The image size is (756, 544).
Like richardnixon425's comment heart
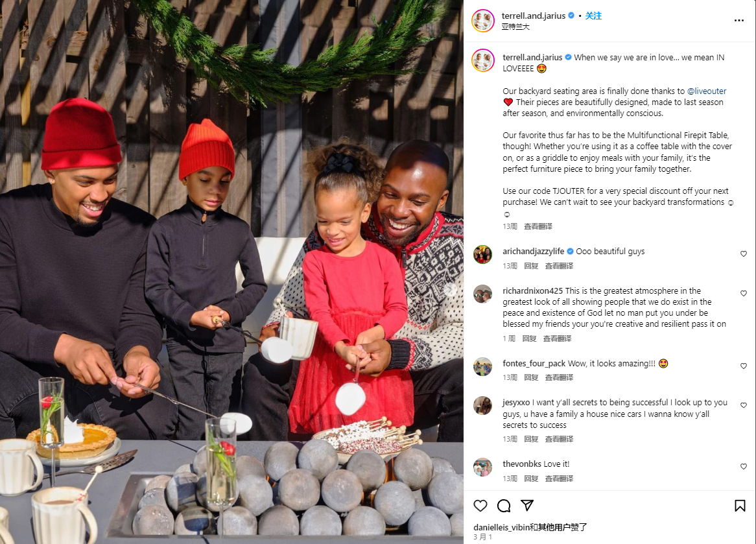click(744, 293)
